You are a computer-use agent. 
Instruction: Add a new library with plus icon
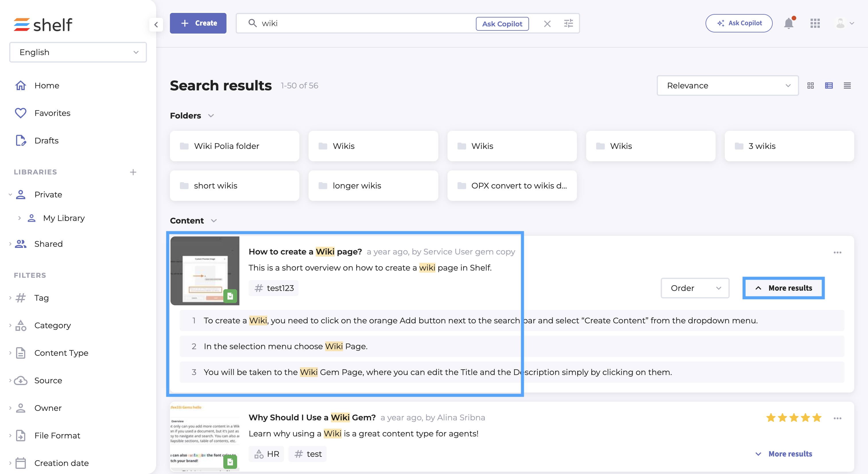pos(133,172)
